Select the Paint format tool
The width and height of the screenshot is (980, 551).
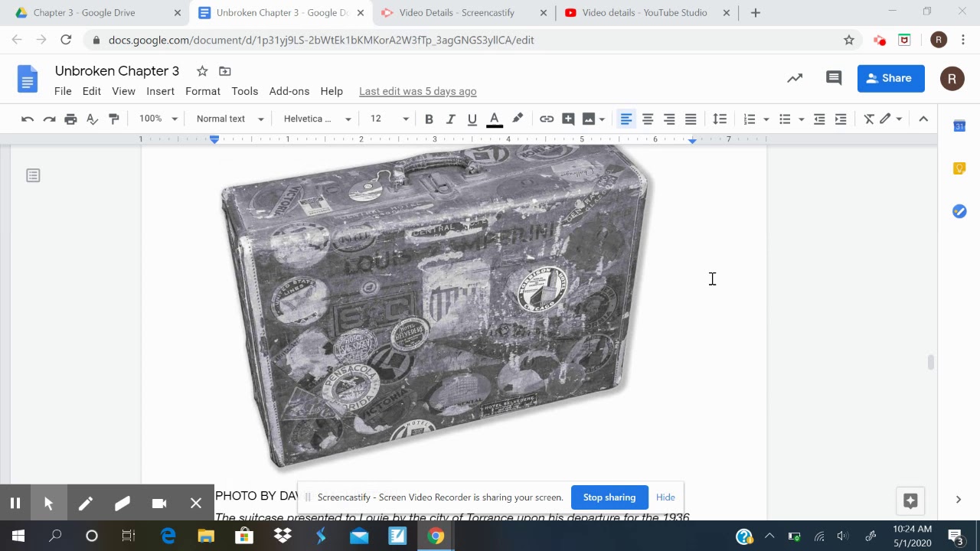pos(113,119)
